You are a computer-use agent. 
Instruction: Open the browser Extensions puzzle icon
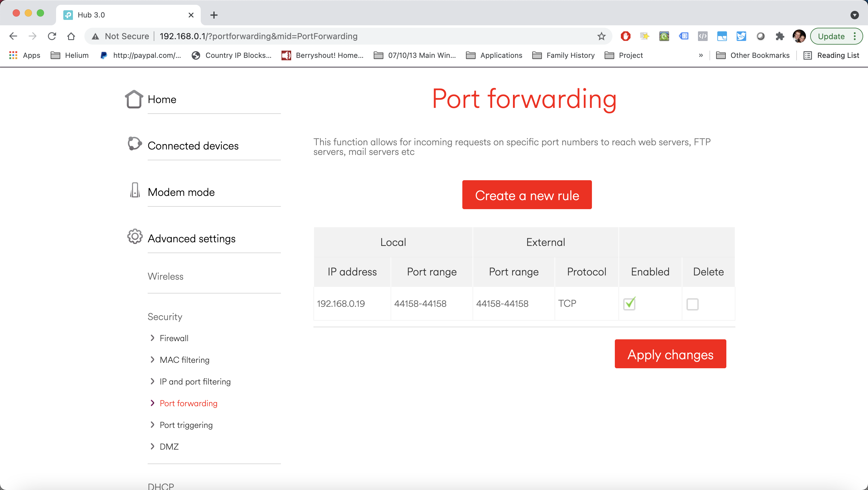tap(779, 36)
